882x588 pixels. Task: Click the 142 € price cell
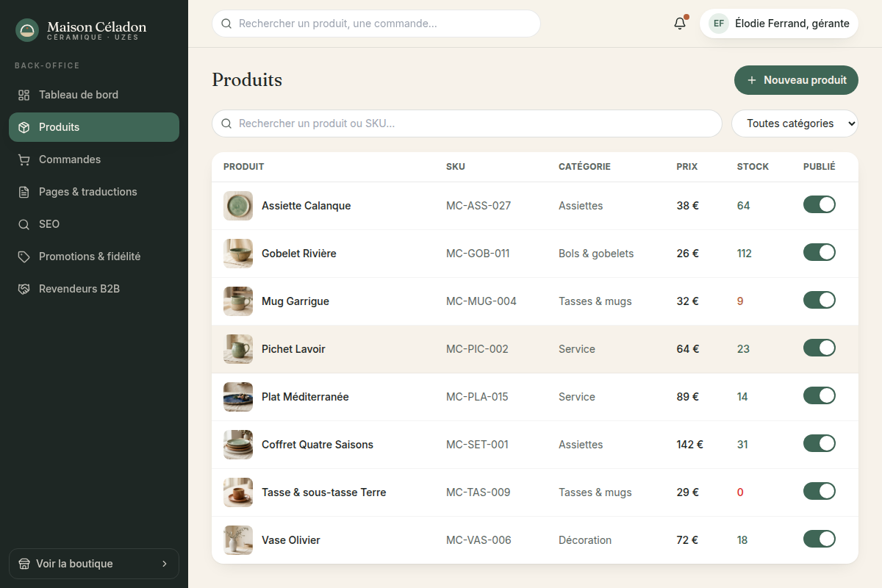coord(690,445)
